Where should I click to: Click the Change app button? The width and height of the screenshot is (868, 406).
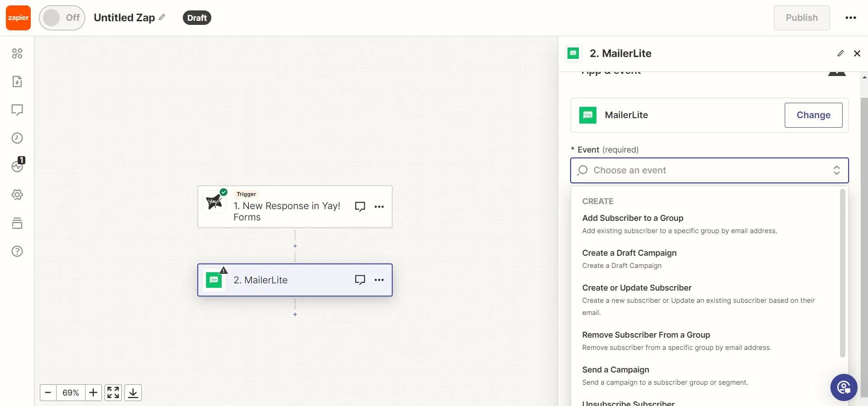coord(813,115)
